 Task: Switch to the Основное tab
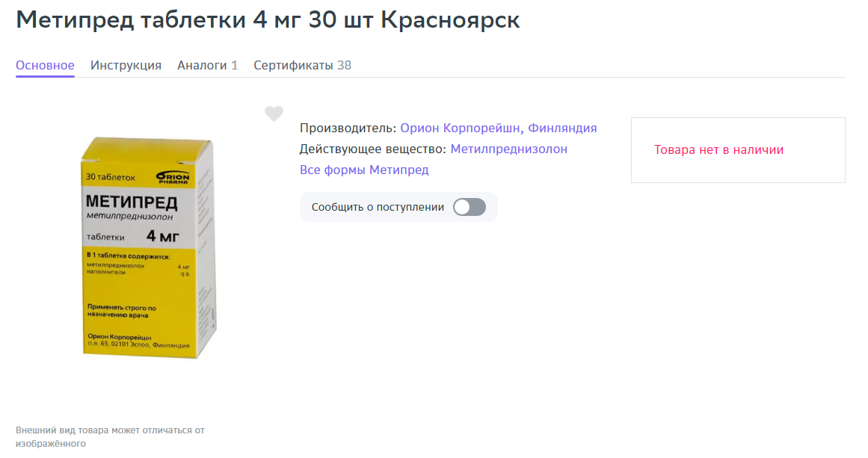click(x=45, y=65)
